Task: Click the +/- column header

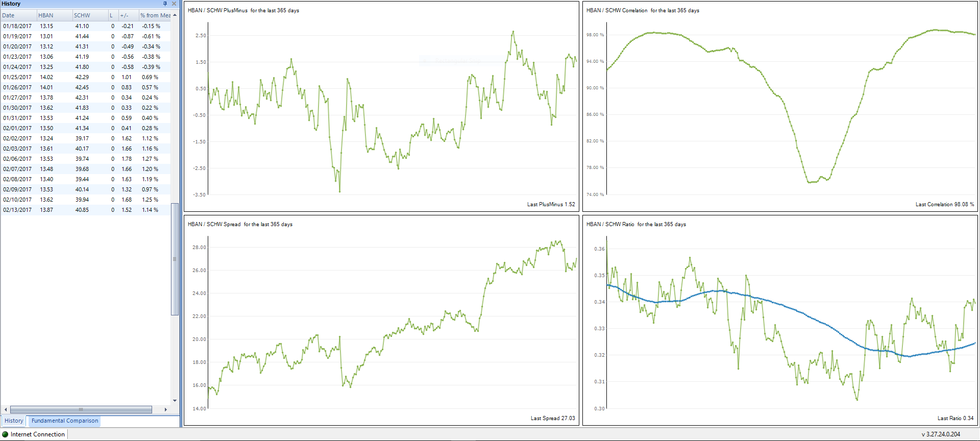Action: coord(128,15)
